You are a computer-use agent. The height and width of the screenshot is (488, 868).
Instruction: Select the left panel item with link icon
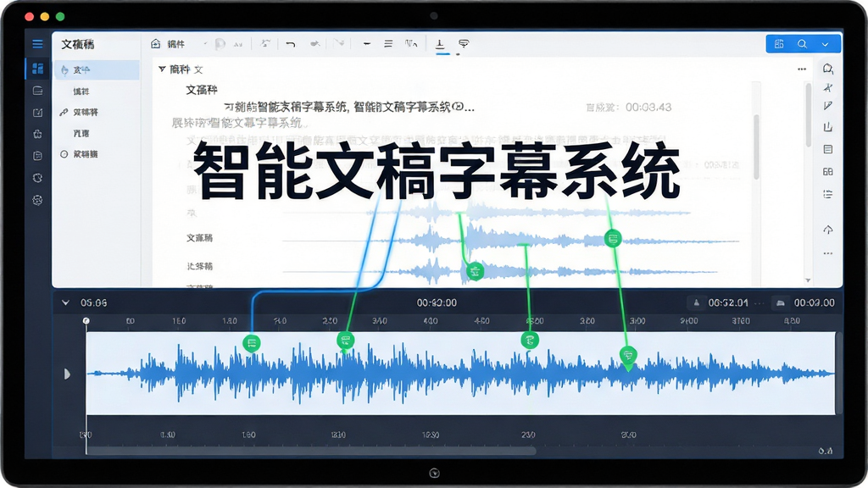97,113
